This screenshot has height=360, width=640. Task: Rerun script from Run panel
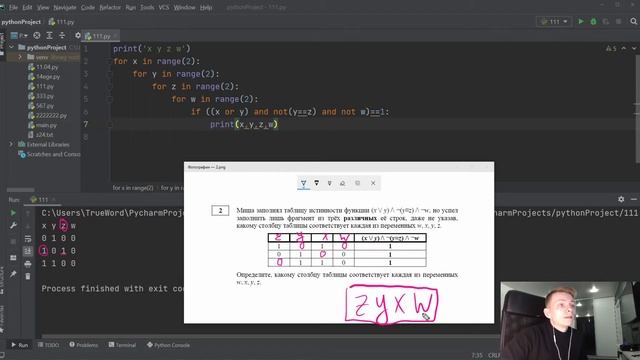click(x=13, y=213)
